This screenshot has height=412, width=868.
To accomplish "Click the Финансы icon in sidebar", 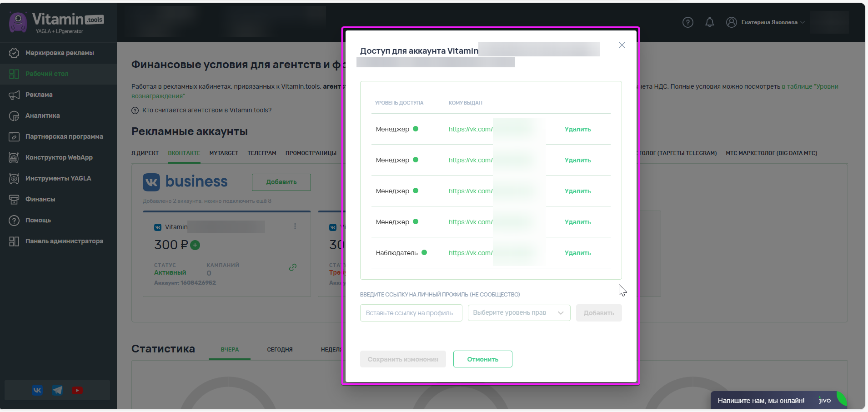I will click(x=14, y=200).
